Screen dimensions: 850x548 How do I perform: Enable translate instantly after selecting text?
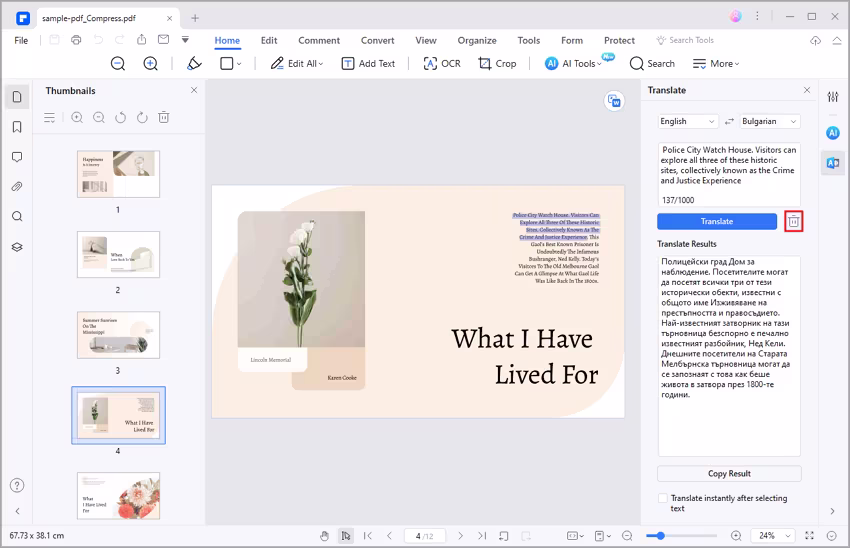point(662,498)
